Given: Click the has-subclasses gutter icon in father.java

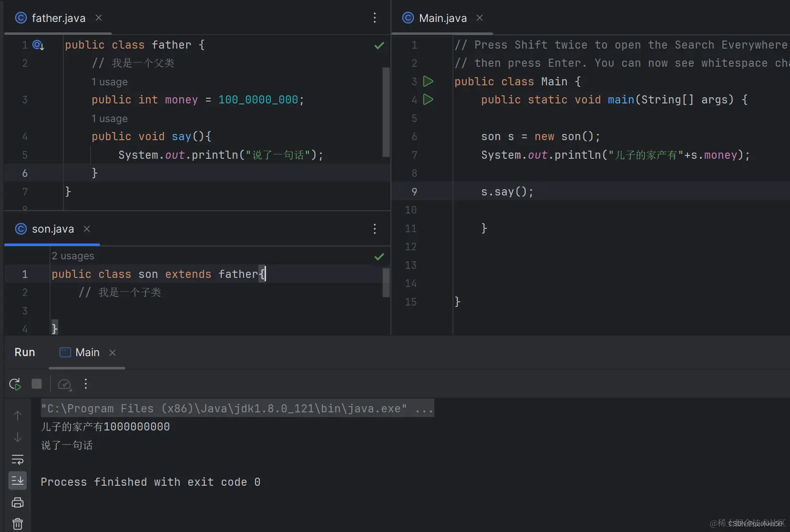Looking at the screenshot, I should tap(38, 45).
